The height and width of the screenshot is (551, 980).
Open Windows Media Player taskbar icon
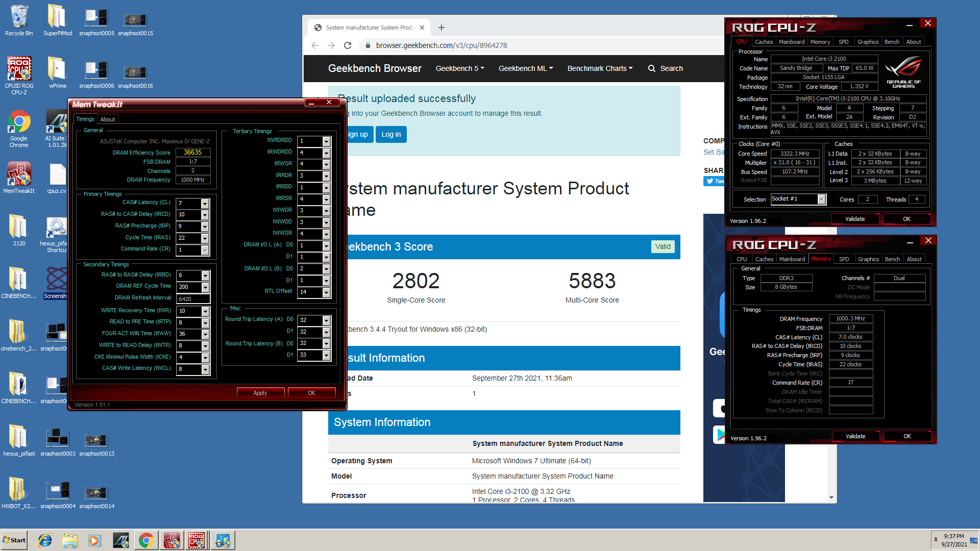click(95, 540)
